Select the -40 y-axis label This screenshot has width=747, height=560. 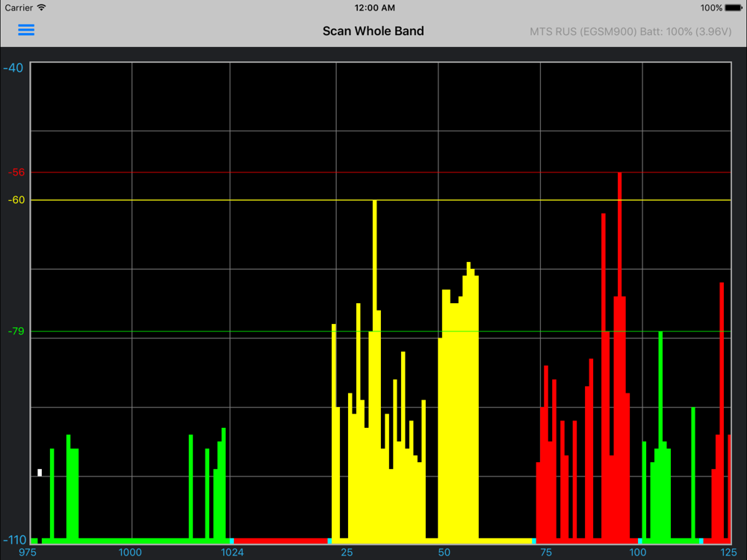click(13, 68)
